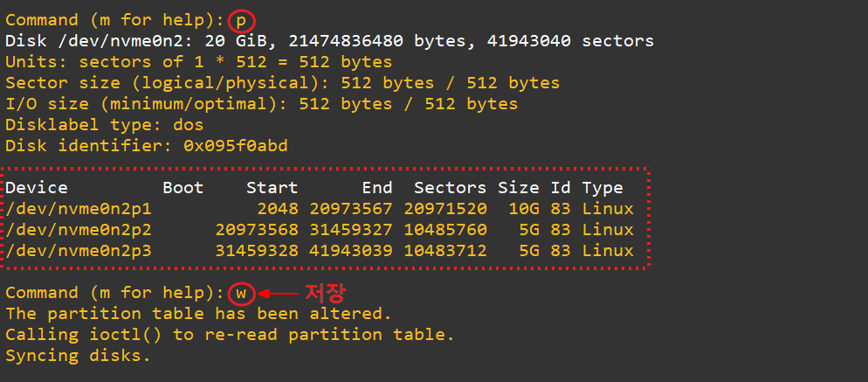Click the 'End' column header
The height and width of the screenshot is (382, 868).
377,188
